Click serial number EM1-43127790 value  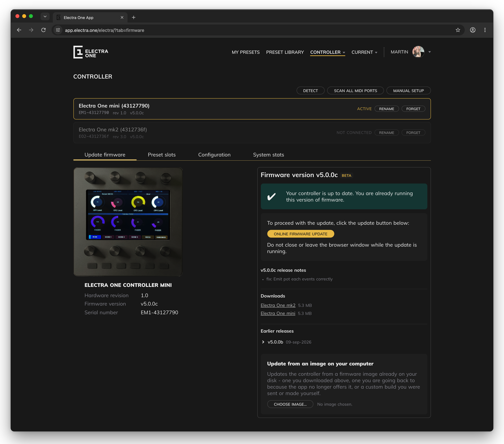[159, 312]
